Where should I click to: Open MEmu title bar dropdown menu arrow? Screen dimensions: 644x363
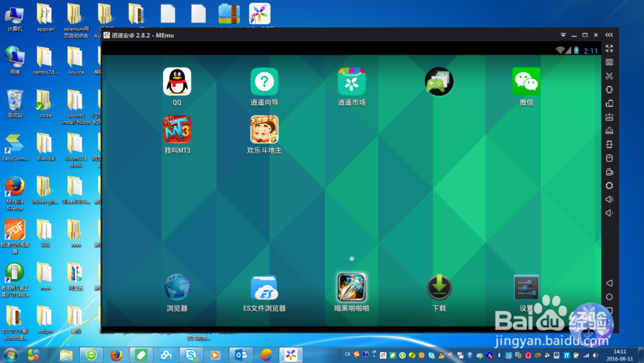coord(563,35)
